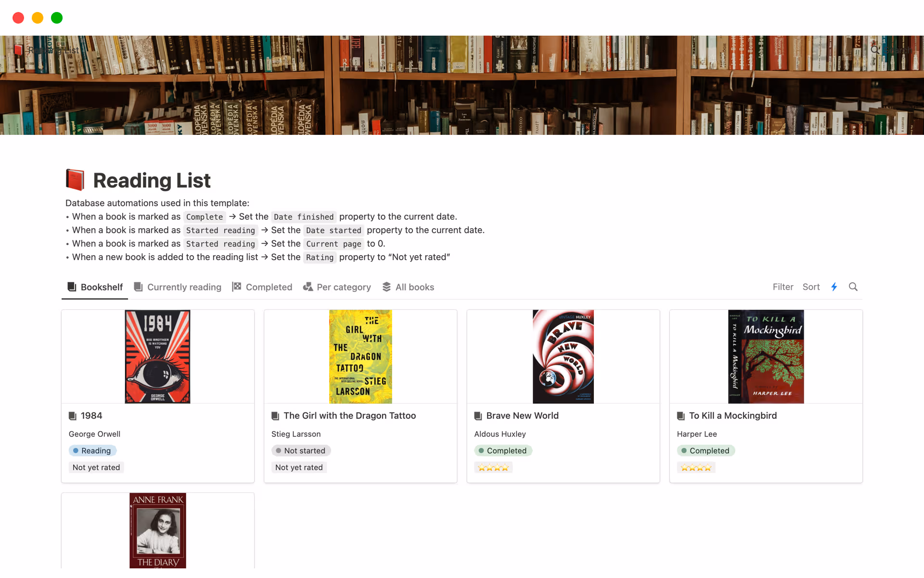Screen dimensions: 924x578
Task: Open the 1984 book cover thumbnail
Action: point(157,356)
